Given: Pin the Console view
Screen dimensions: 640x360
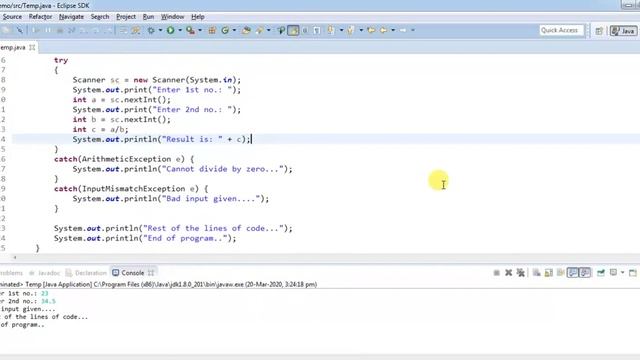Looking at the screenshot, I should tap(601, 273).
